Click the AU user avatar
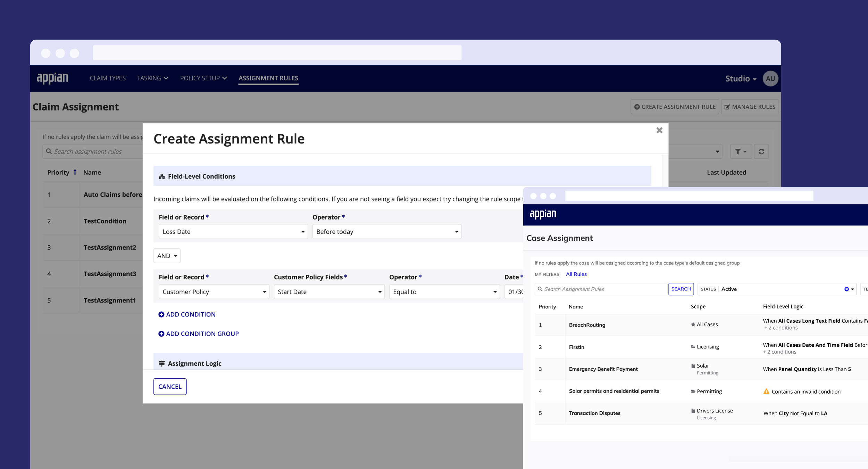 [x=770, y=79]
